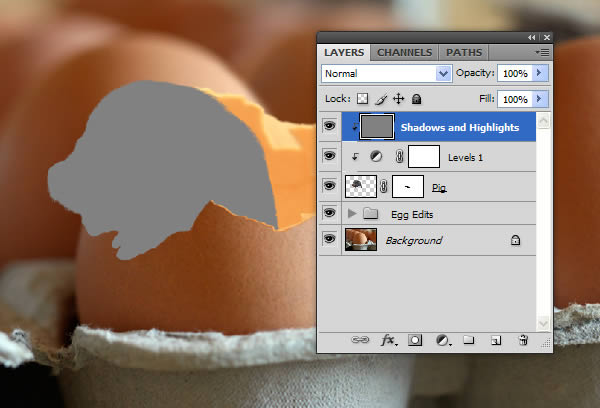Toggle lock position move icon
Viewport: 600px width, 408px height.
tap(398, 99)
